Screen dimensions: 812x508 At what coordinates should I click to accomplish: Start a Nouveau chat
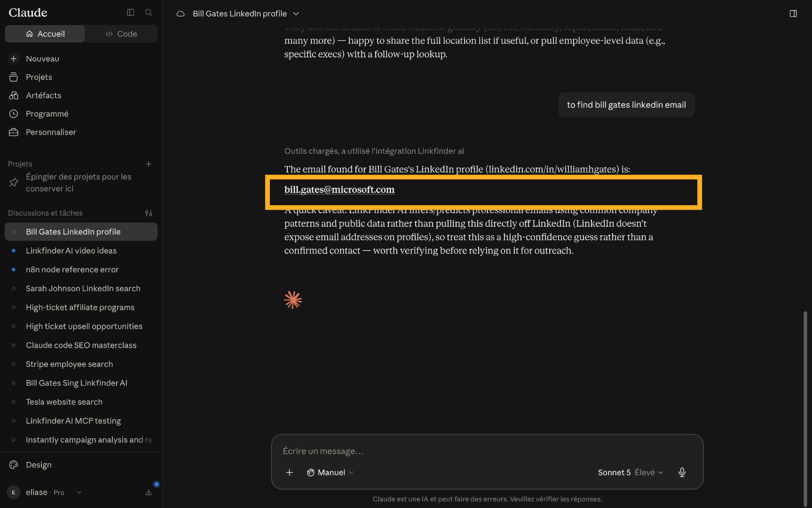[81, 59]
